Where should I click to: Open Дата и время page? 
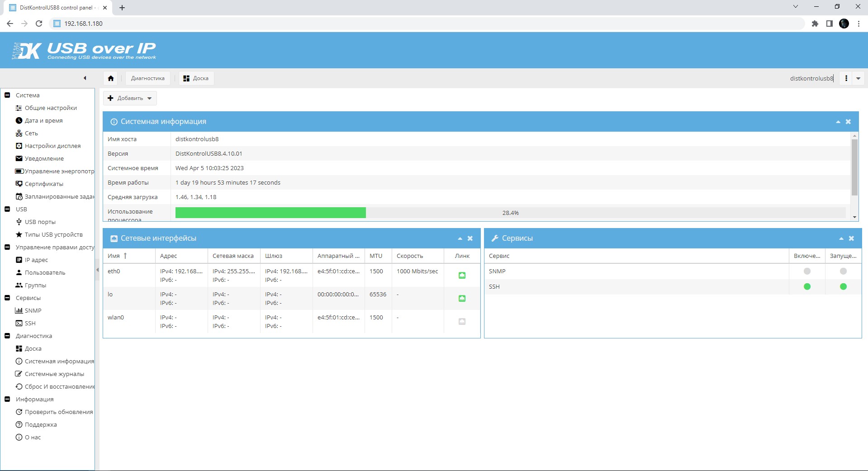43,120
